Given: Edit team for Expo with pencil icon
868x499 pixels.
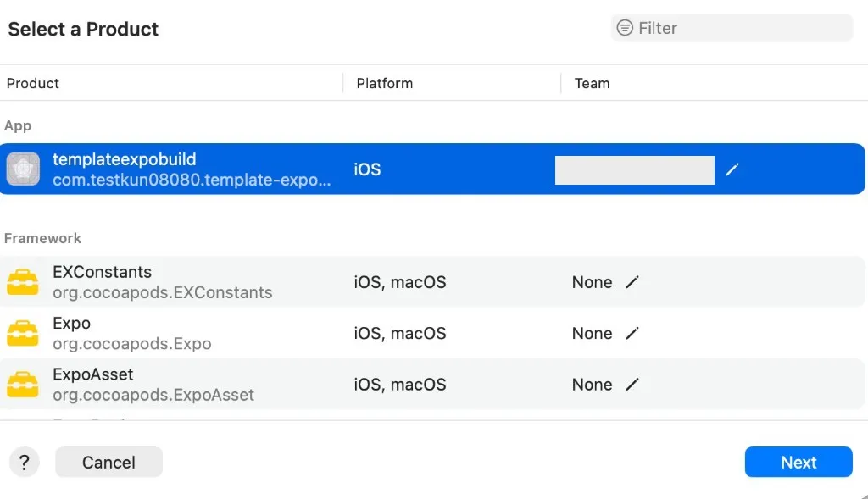Looking at the screenshot, I should tap(632, 334).
